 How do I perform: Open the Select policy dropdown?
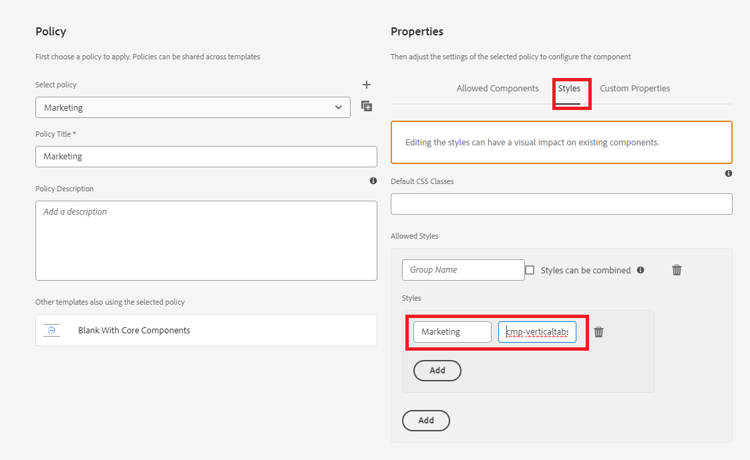coord(193,107)
